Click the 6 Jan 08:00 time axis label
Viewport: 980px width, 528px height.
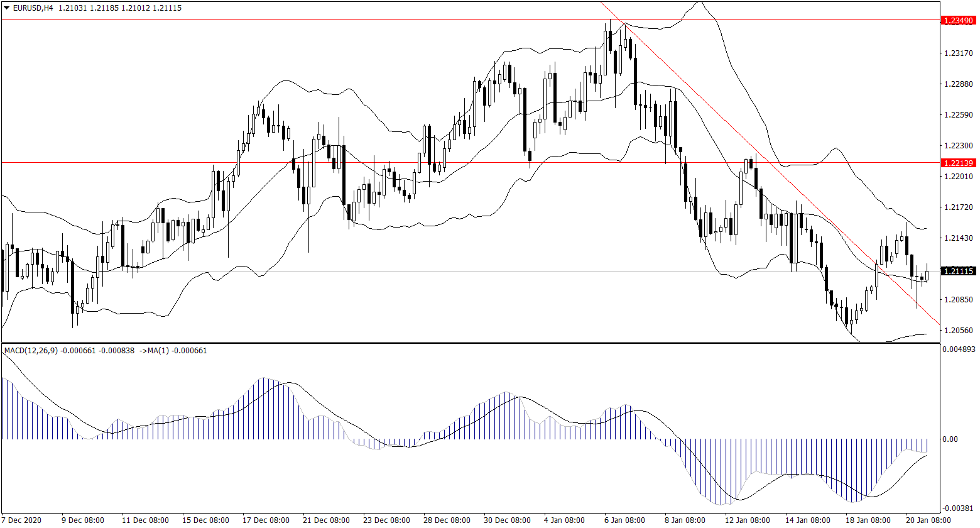[x=625, y=520]
